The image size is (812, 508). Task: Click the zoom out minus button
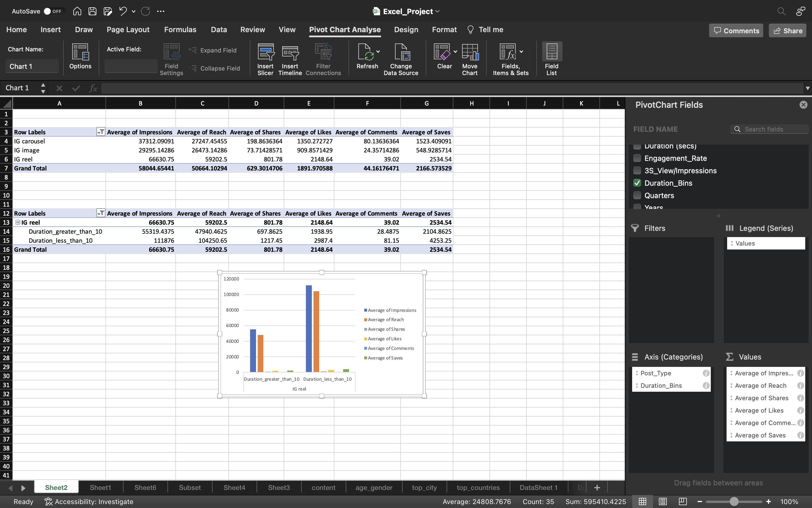coord(700,501)
